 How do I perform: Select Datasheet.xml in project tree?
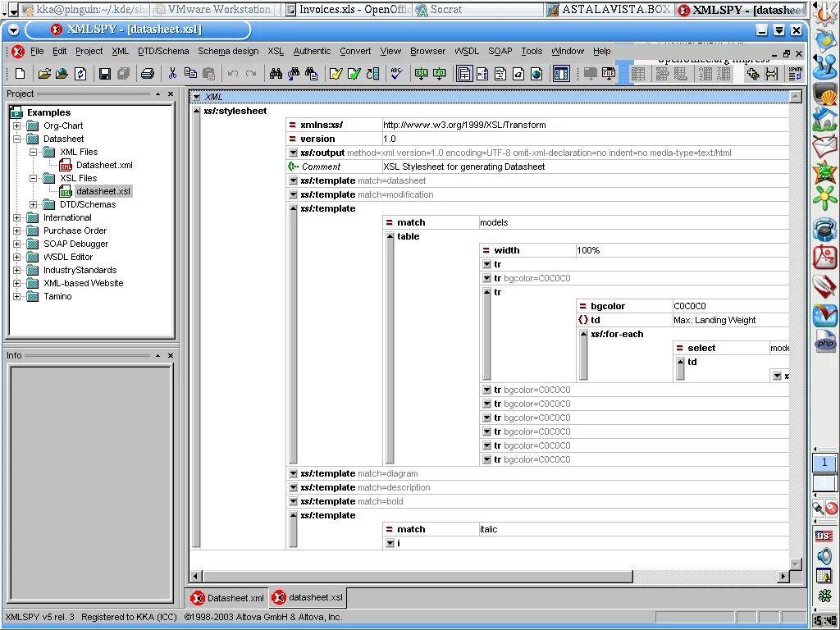click(104, 165)
